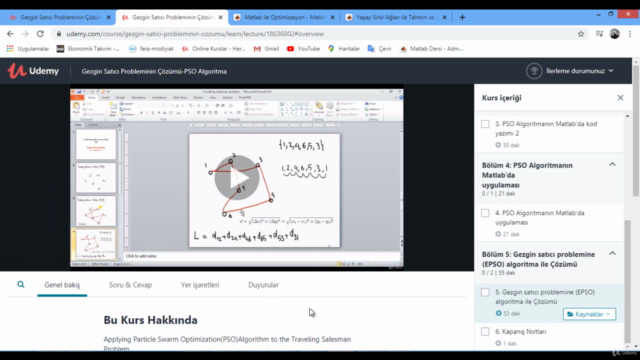Open the Uygulamalar apps bookmark
The image size is (640, 360).
[x=28, y=49]
